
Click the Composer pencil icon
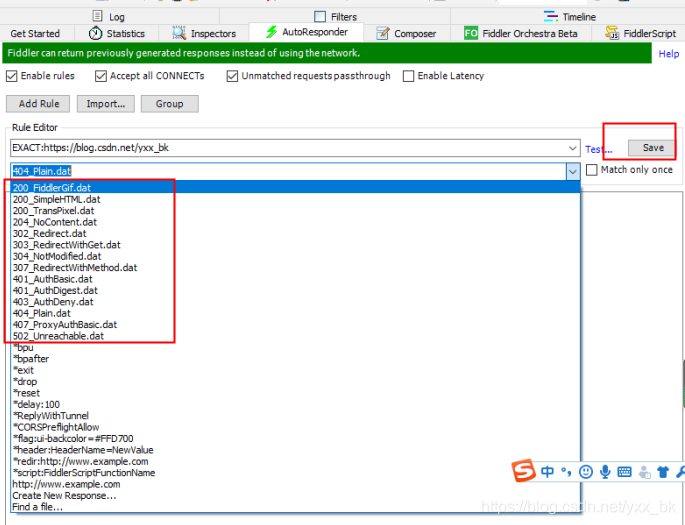[x=383, y=33]
